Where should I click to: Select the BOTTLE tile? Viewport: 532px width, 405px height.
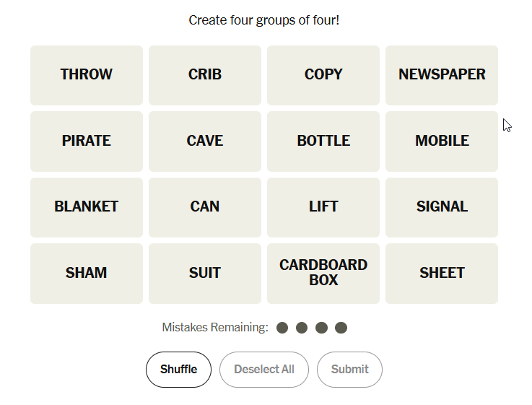click(323, 141)
